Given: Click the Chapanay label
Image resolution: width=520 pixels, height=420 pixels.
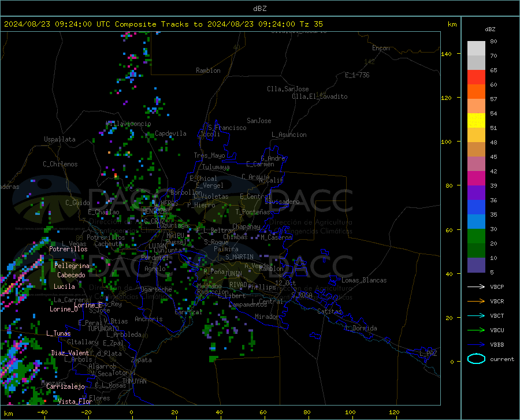Looking at the screenshot, I should (246, 226).
